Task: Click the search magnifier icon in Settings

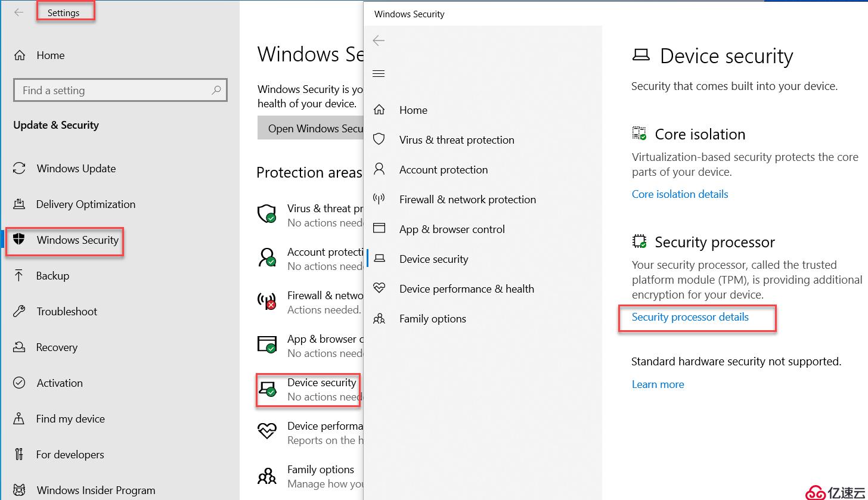Action: pyautogui.click(x=216, y=90)
